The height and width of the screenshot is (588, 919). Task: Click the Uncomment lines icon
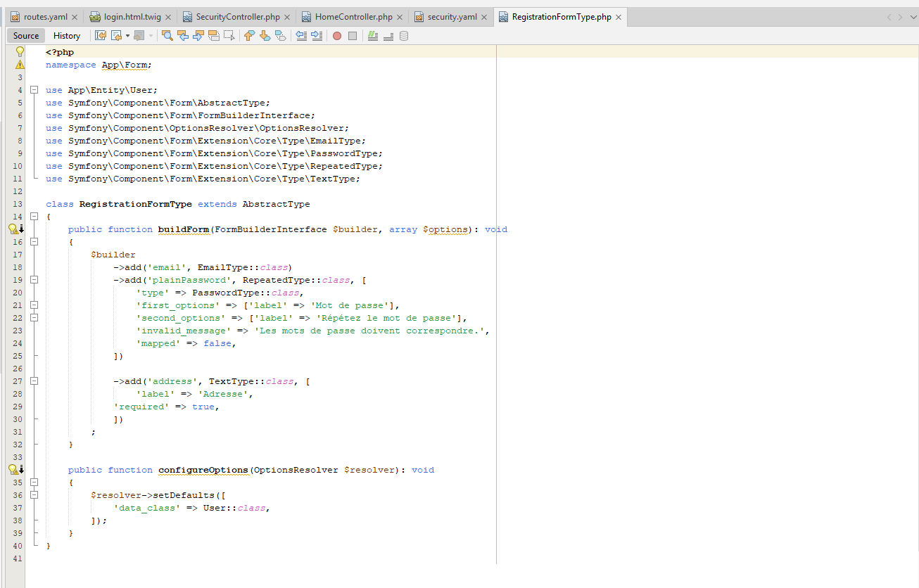coord(388,36)
